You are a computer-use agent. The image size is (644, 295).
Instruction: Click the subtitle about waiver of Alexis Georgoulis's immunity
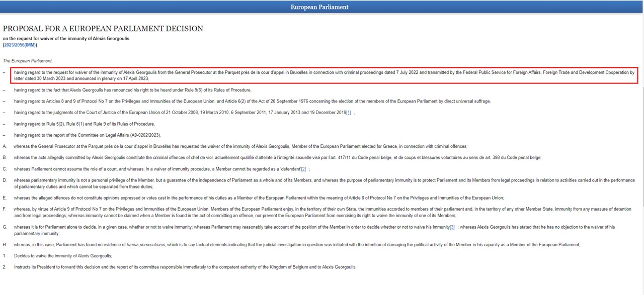click(x=66, y=39)
